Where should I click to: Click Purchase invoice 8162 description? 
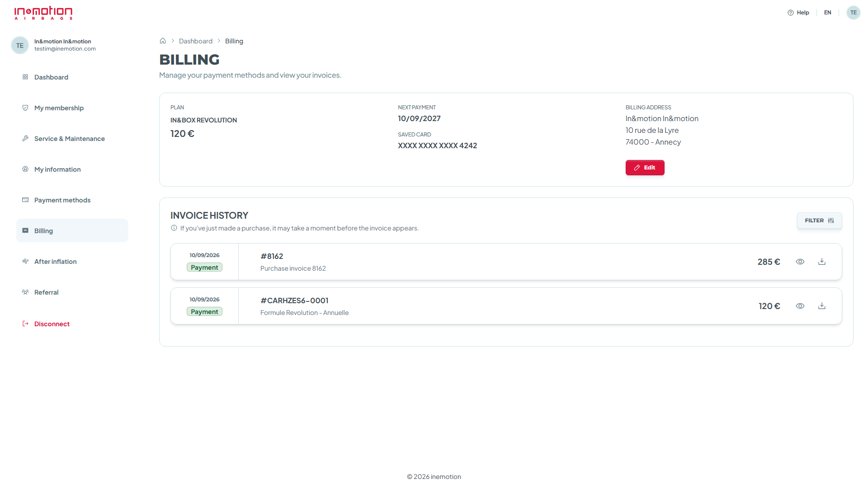coord(293,268)
